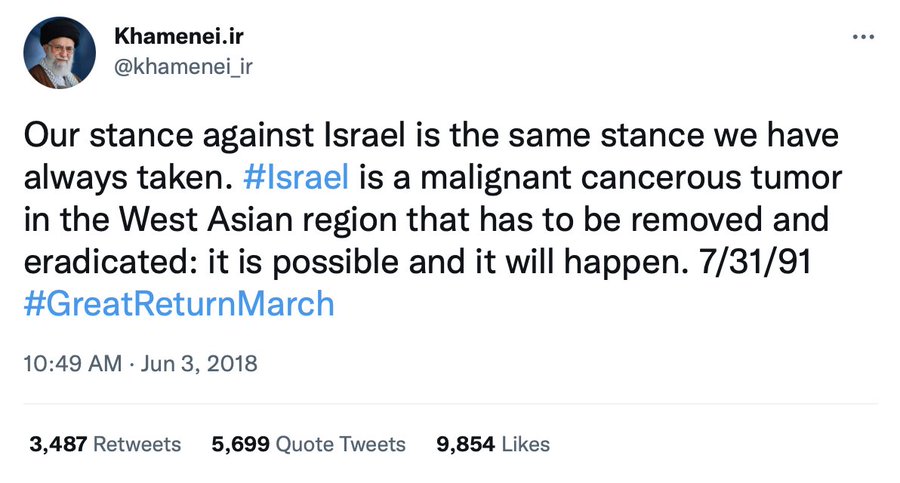Image resolution: width=900 pixels, height=483 pixels.
Task: Show who liked via Likes label
Action: pos(523,444)
